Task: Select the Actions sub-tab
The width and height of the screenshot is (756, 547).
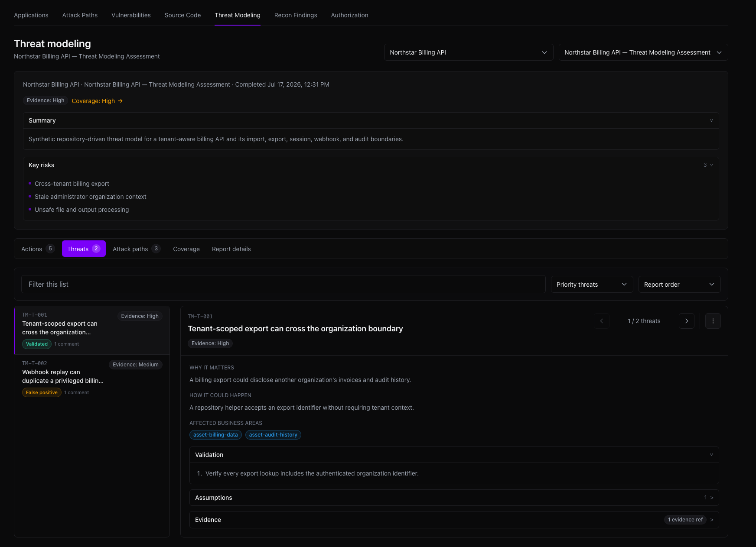Action: pos(38,249)
